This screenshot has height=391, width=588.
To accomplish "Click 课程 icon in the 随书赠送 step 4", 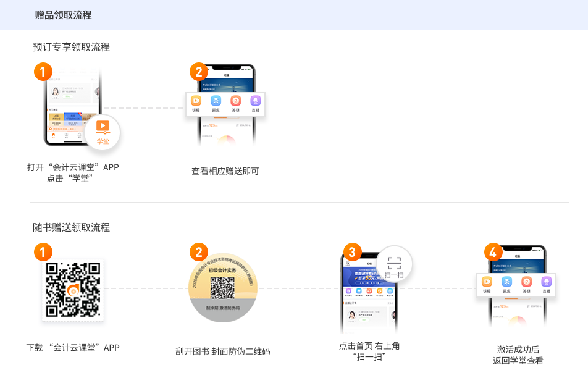I will coord(487,282).
